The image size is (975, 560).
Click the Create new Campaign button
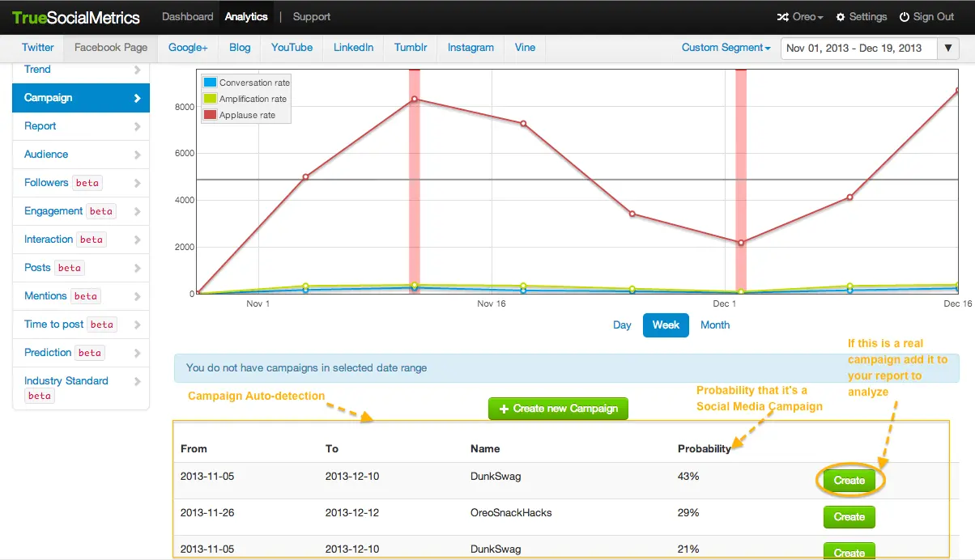558,409
